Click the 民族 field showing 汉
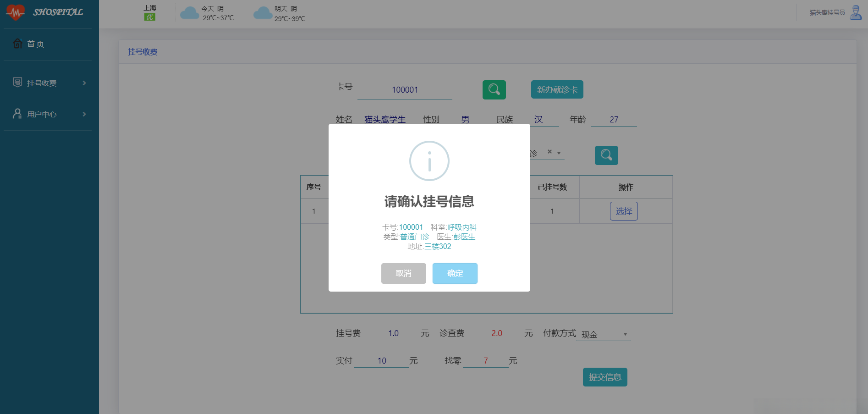The width and height of the screenshot is (868, 414). pos(538,120)
